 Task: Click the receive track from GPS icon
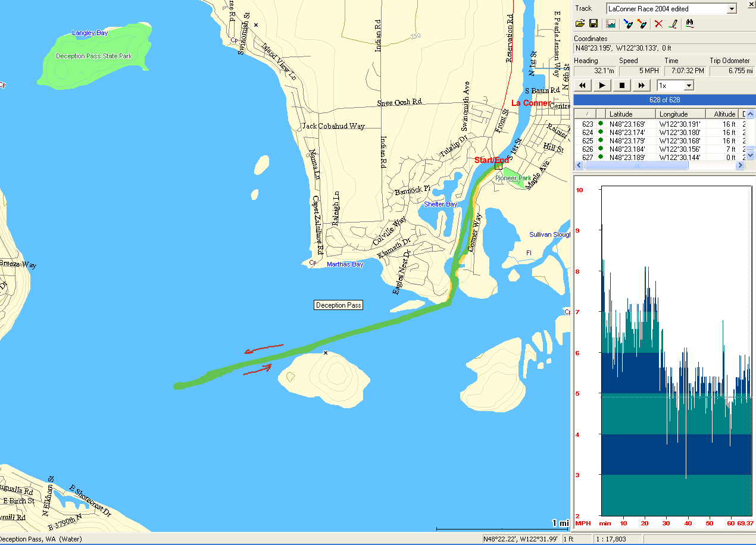tap(627, 24)
